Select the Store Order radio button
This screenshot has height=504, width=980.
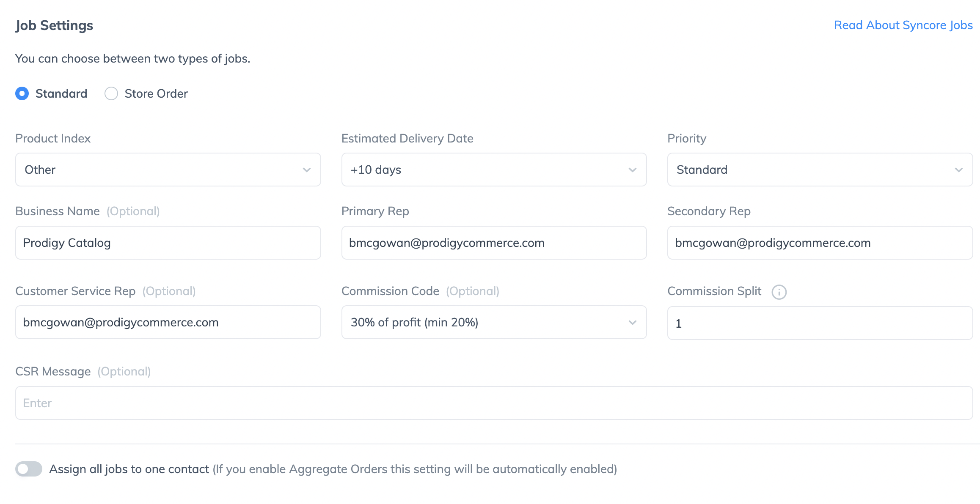point(111,93)
